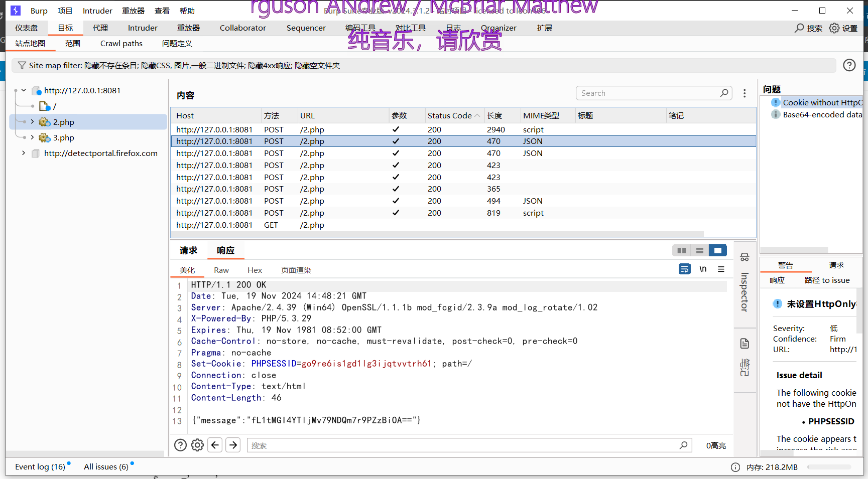Click the memory usage bar in status bar
The image size is (868, 479).
(829, 467)
